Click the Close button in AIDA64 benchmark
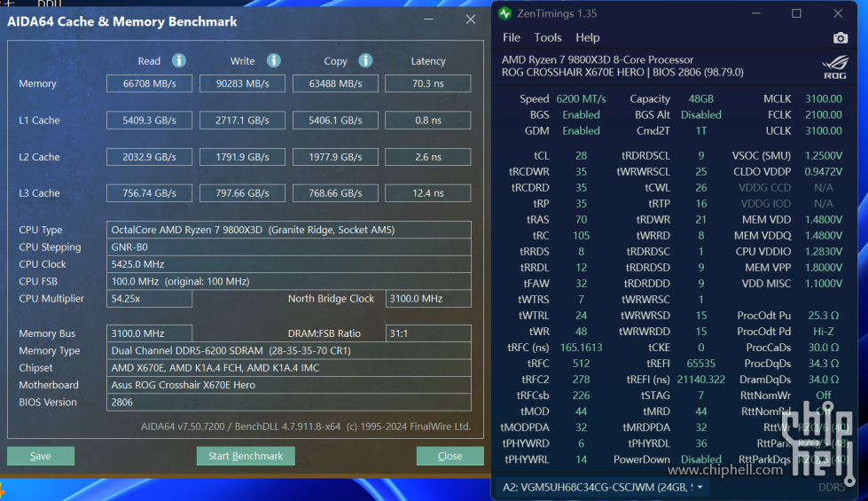Viewport: 868px width, 501px height. click(450, 456)
